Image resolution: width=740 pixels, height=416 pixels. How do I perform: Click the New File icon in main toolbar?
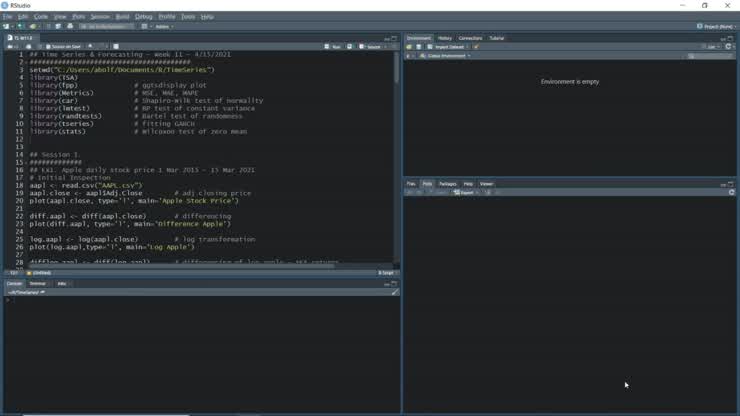point(6,26)
